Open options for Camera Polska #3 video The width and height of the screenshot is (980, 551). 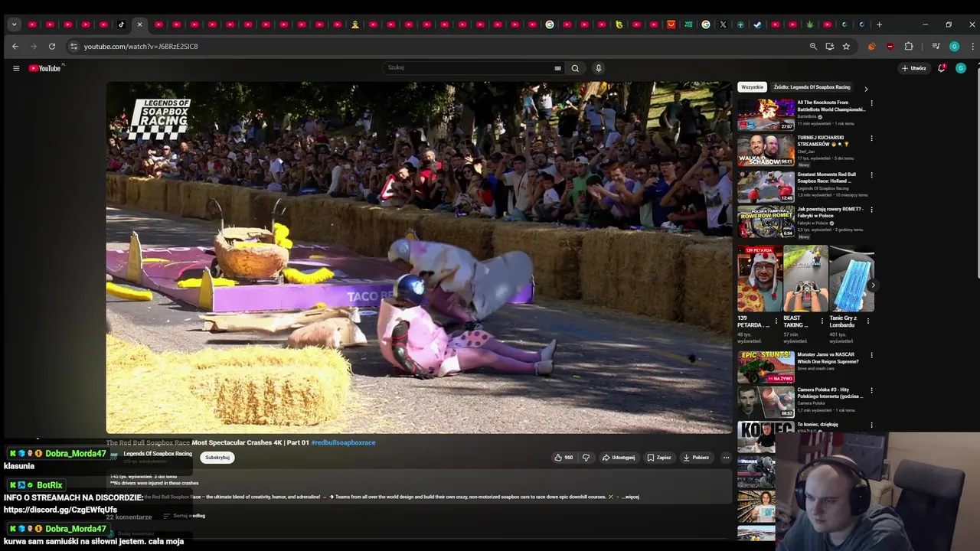(871, 391)
